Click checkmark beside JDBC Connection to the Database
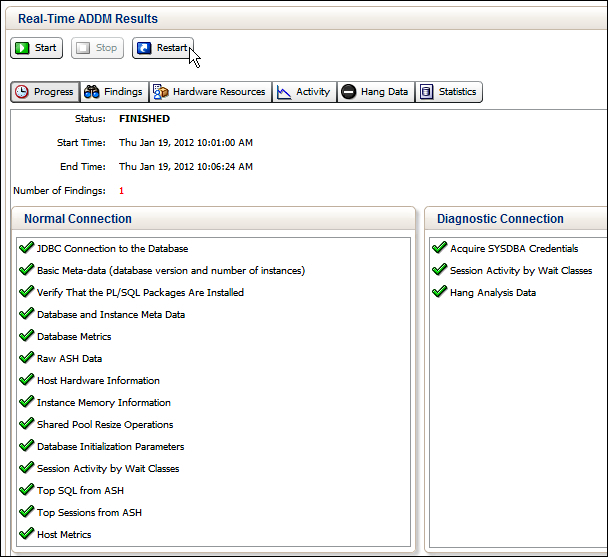Screen dimensions: 608x557 [26, 247]
